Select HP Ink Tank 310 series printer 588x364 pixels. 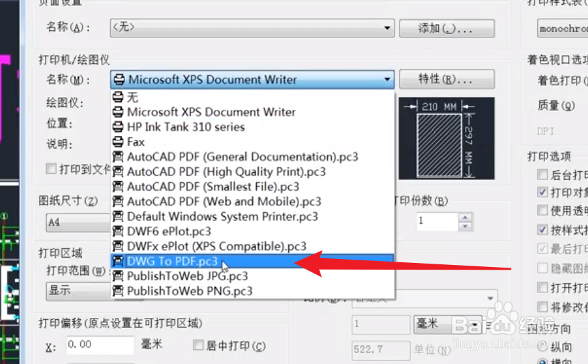pos(252,127)
